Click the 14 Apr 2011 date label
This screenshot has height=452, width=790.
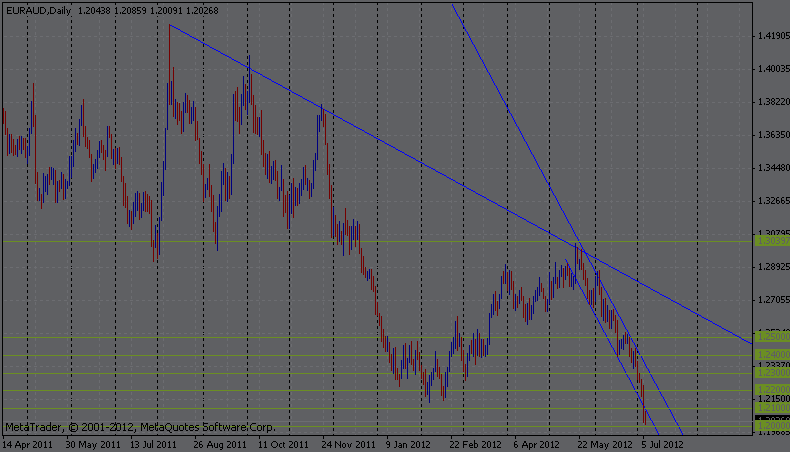[29, 444]
